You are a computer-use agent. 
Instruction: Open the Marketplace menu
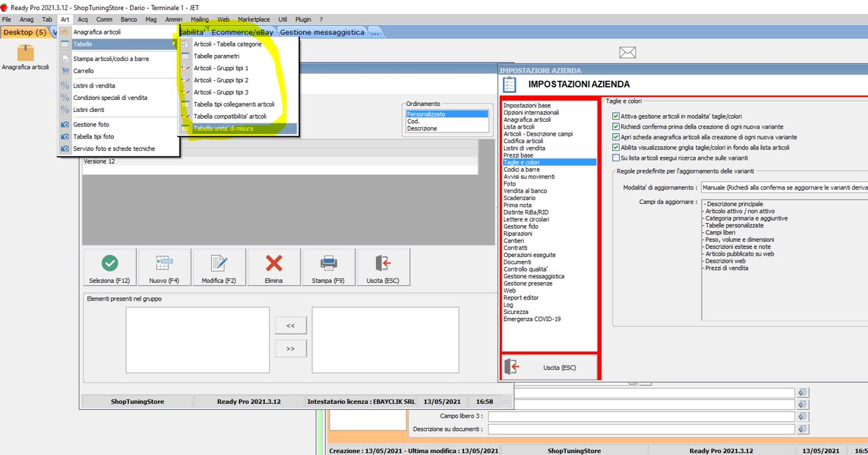coord(254,20)
